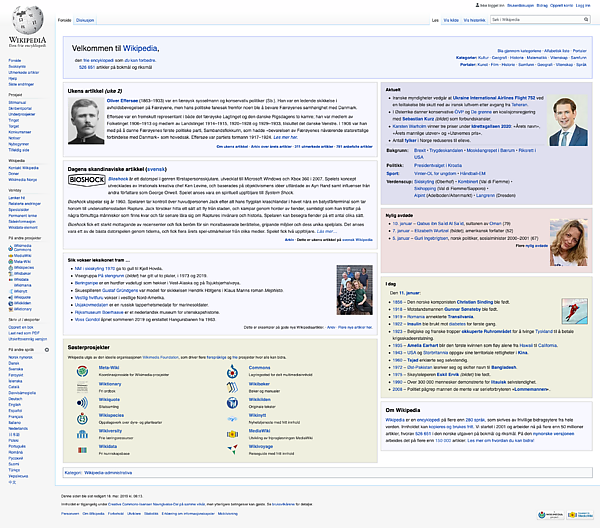Open Kategorier Kultur link in welcome box
Image resolution: width=600 pixels, height=528 pixels.
(483, 58)
